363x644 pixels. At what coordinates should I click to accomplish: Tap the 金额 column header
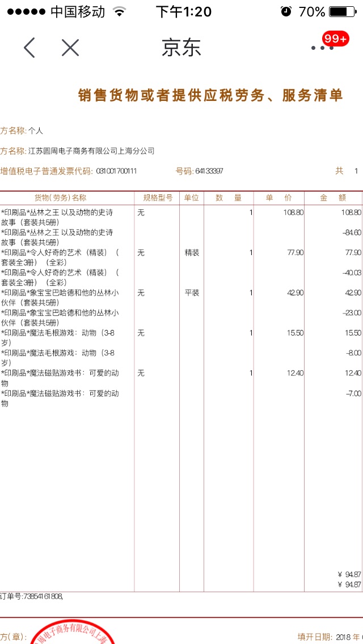334,198
